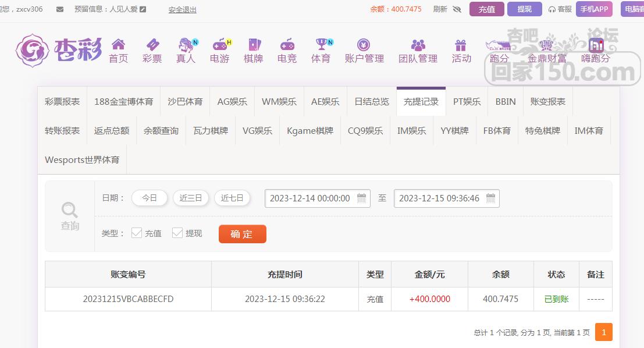Switch to the 瓦力棋牌 tab
The height and width of the screenshot is (348, 644).
tap(211, 131)
